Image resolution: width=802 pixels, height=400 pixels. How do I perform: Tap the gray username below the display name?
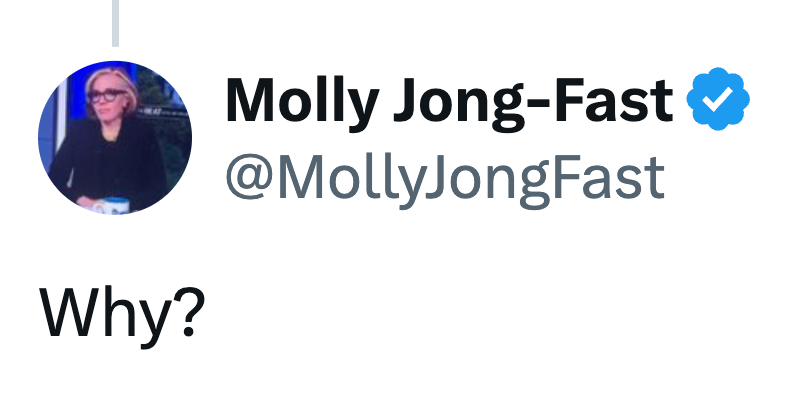(x=444, y=177)
